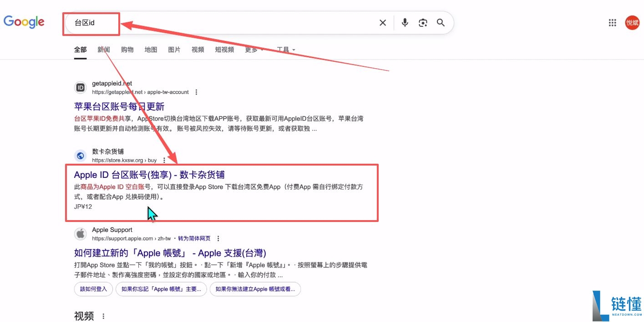This screenshot has width=644, height=322.
Task: Click the JP¥12 price text
Action: click(x=83, y=207)
